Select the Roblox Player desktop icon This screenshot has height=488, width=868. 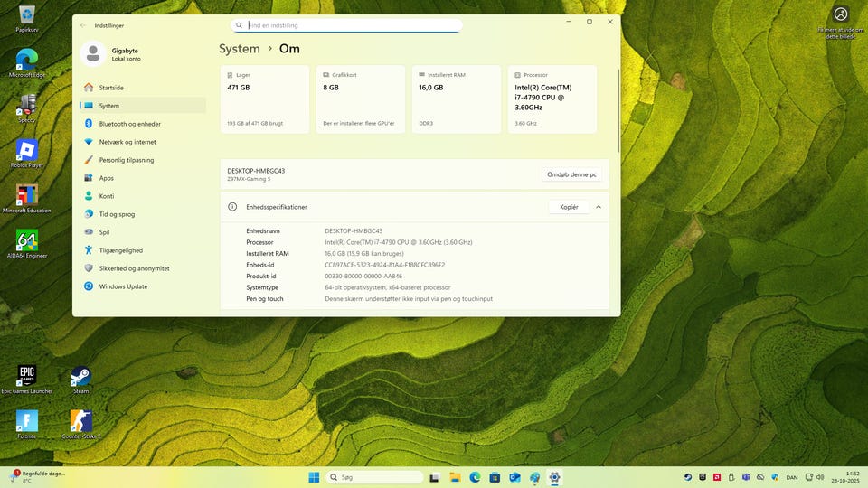27,150
